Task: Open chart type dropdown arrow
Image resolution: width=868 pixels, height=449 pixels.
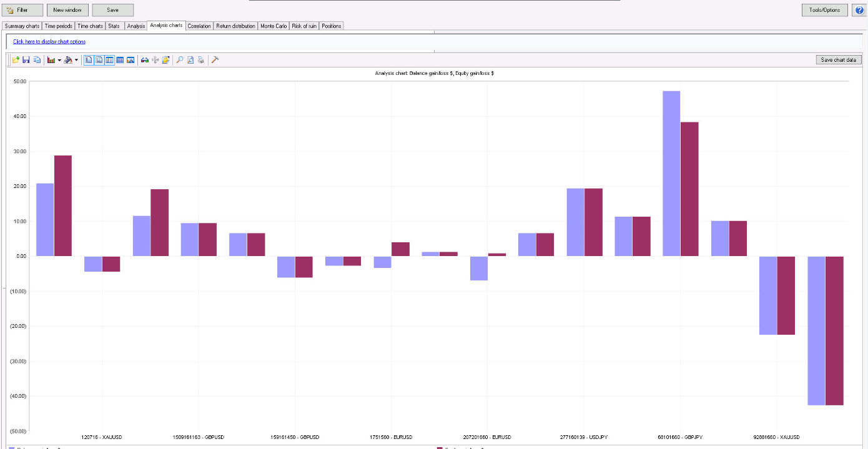Action: click(59, 60)
